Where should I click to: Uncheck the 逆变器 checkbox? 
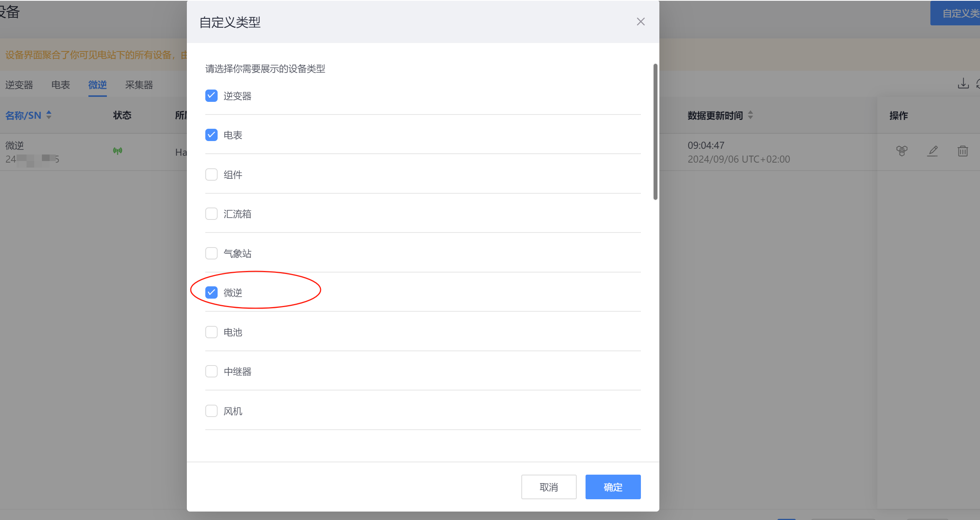(x=211, y=96)
